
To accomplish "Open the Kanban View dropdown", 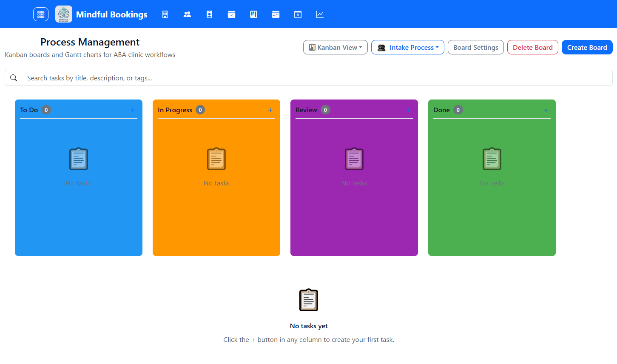I will pyautogui.click(x=335, y=47).
